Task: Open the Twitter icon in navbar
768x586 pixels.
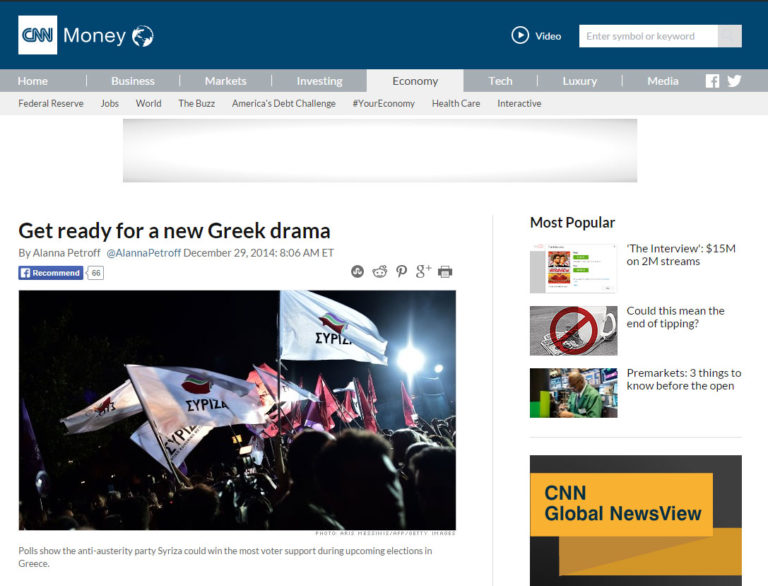Action: pyautogui.click(x=734, y=81)
